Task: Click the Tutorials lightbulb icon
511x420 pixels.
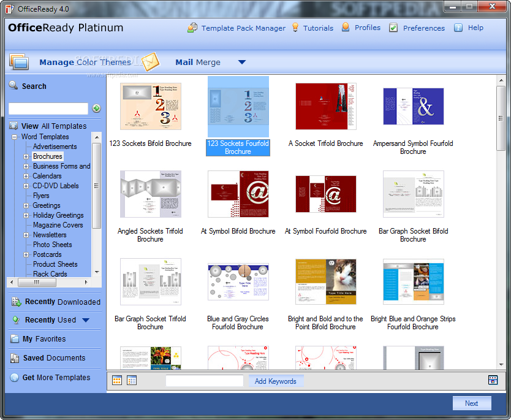Action: point(295,28)
